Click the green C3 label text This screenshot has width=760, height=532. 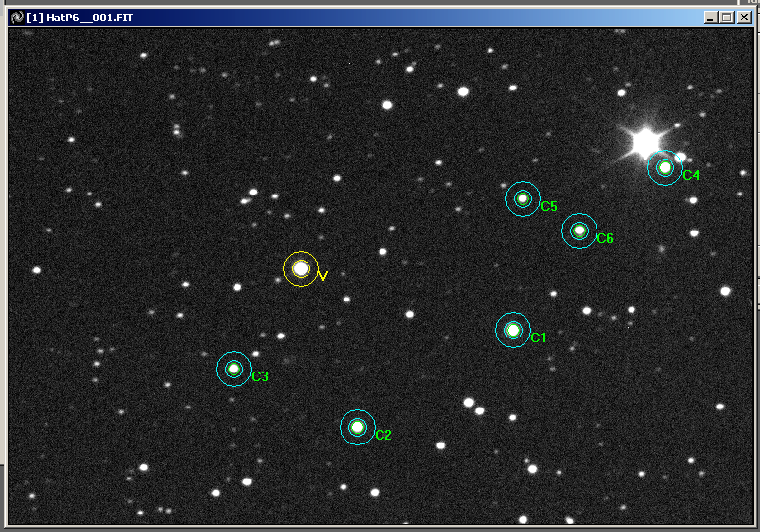pyautogui.click(x=260, y=376)
